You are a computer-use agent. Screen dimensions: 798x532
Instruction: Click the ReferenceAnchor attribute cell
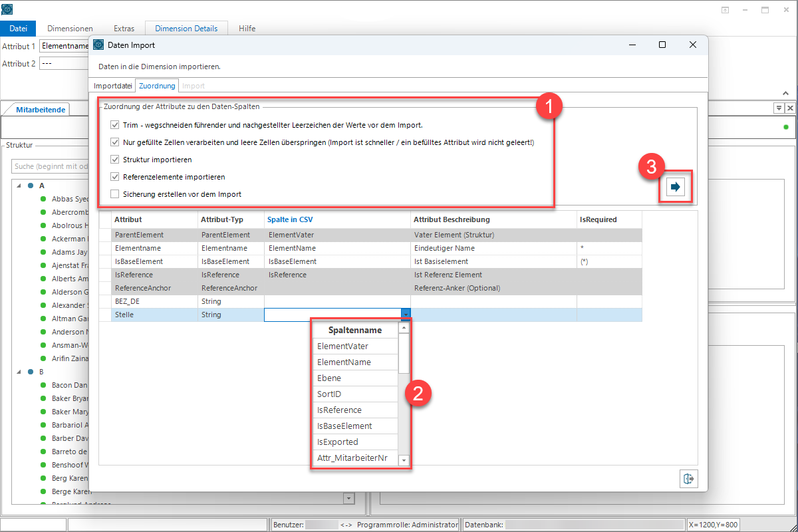[154, 289]
